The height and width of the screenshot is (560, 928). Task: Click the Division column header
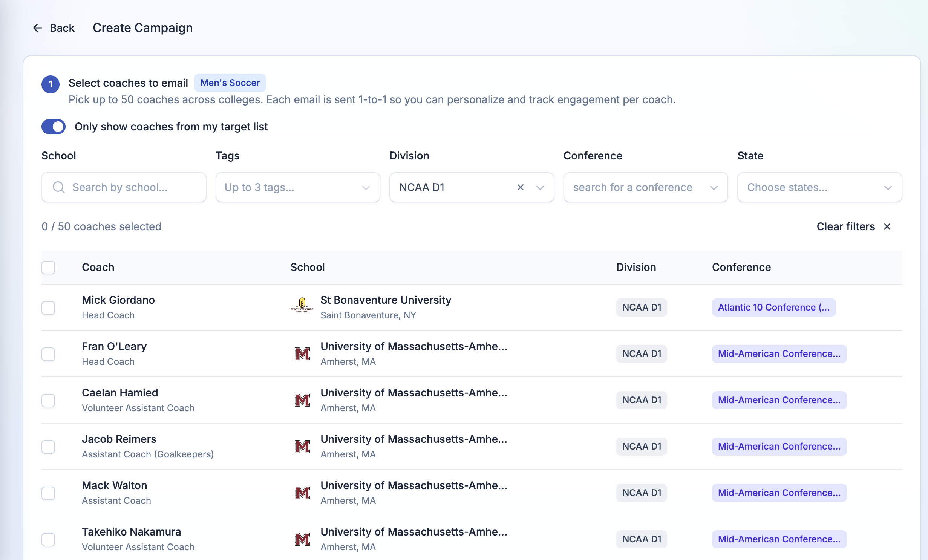(x=636, y=267)
